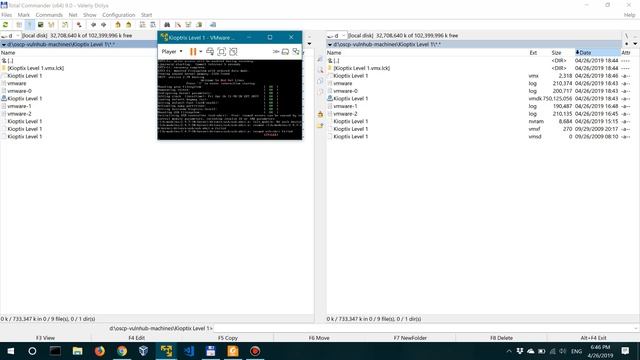The image size is (640, 360).
Task: Open the Action Center notifications icon
Action: click(625, 351)
